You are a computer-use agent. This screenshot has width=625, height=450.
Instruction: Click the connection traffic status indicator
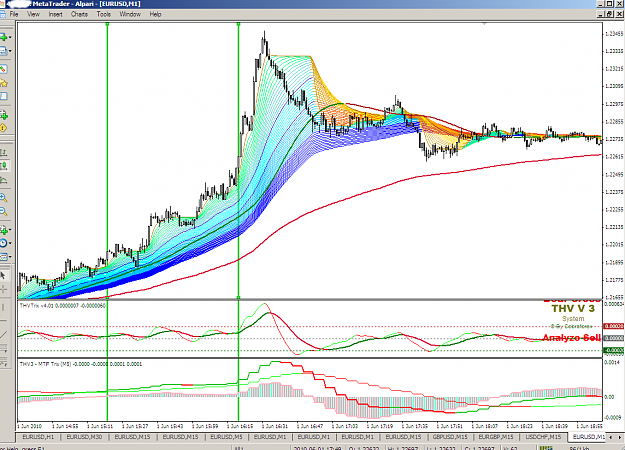coord(574,448)
